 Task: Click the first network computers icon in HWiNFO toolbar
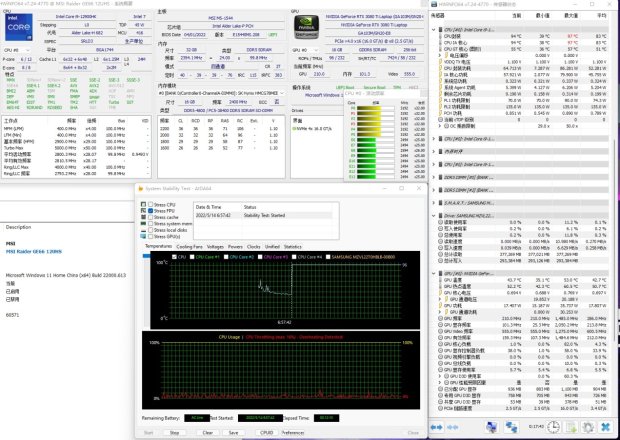click(491, 427)
